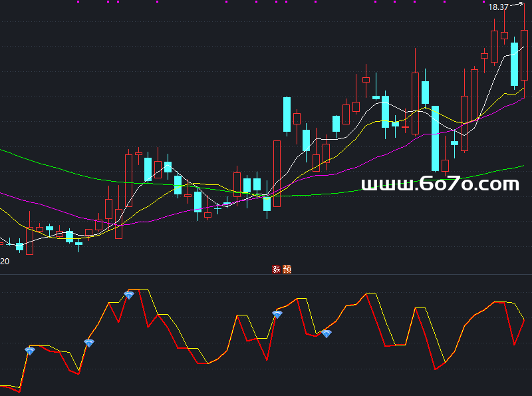Select the yellow indicator line's right end
Screen dimensions: 532x396
coord(524,318)
